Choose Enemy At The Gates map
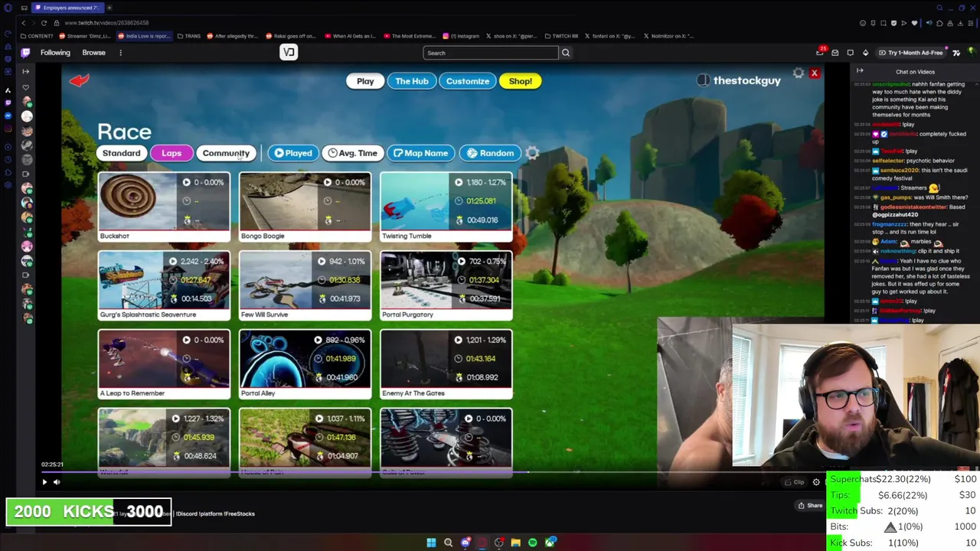The width and height of the screenshot is (980, 551). 446,364
